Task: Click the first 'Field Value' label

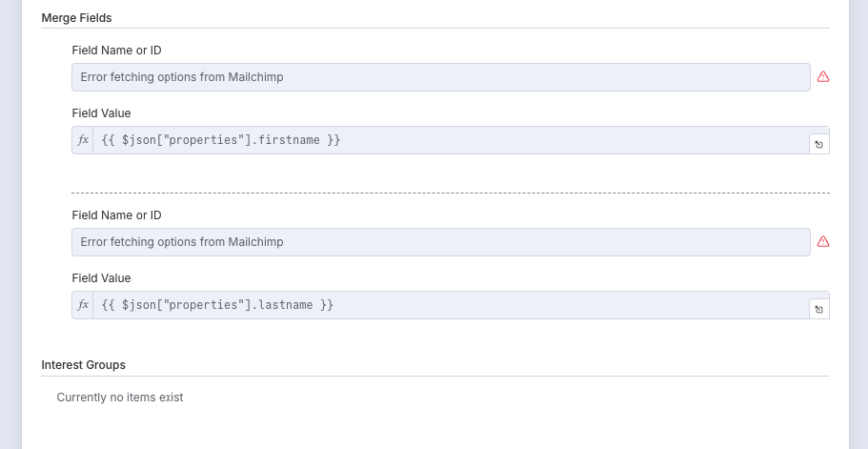Action: [x=101, y=113]
